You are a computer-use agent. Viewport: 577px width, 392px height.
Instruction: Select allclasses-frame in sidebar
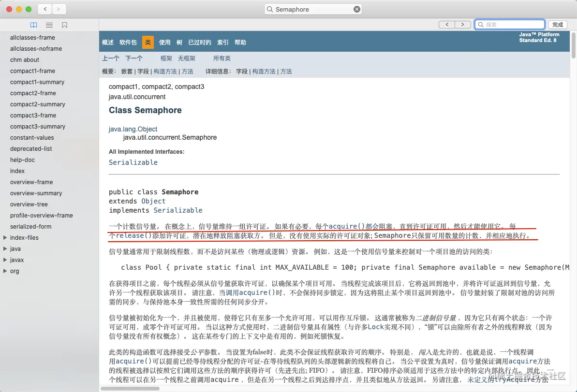pos(32,38)
